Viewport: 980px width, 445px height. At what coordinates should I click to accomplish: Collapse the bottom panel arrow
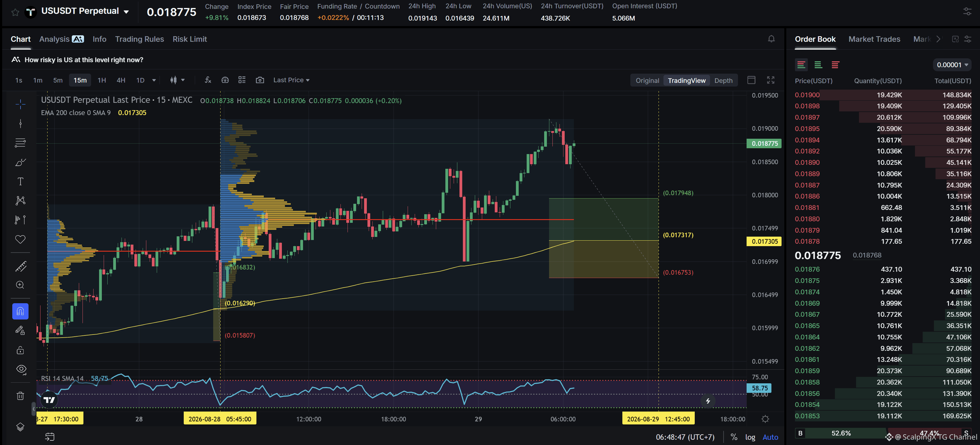pyautogui.click(x=33, y=409)
